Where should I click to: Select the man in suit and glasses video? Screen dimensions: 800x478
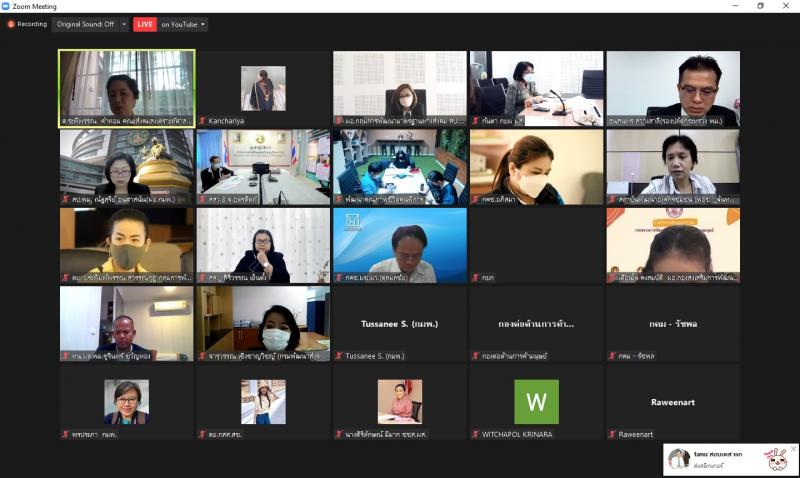(673, 88)
